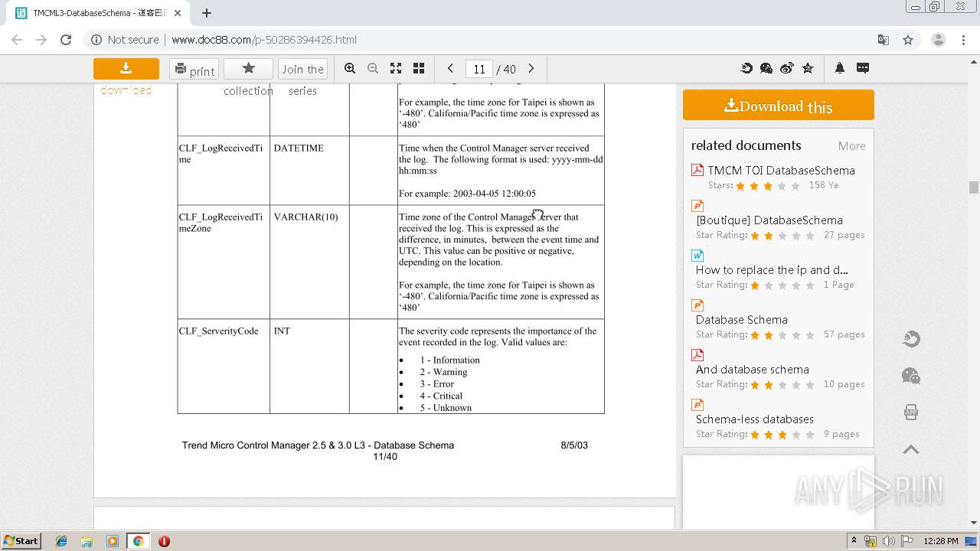Share to Weibo from the toolbar
The image size is (980, 551).
(787, 68)
